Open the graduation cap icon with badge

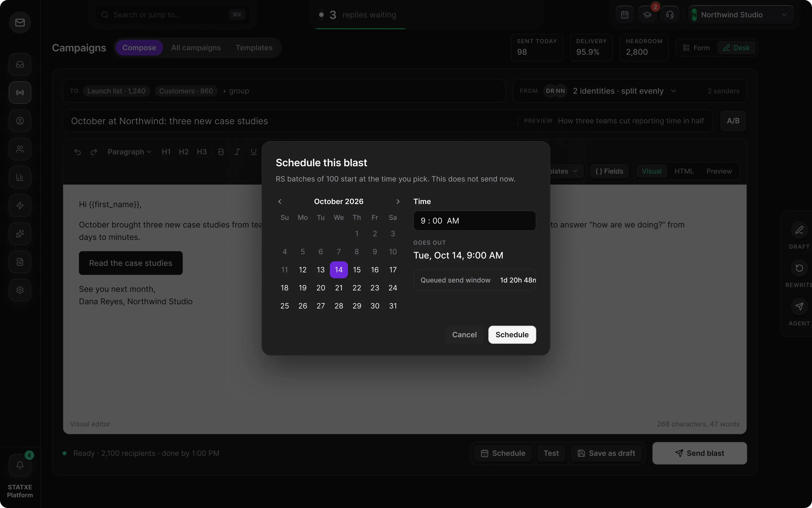pyautogui.click(x=647, y=15)
